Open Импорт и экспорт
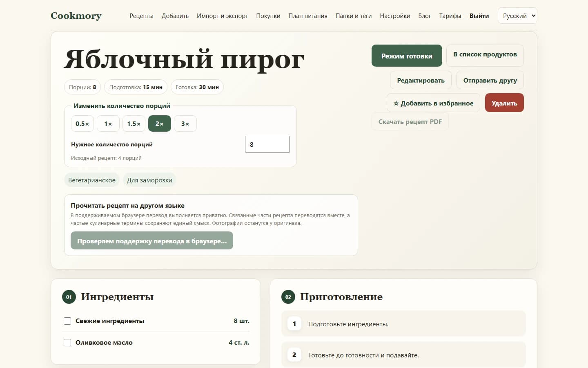 tap(222, 16)
